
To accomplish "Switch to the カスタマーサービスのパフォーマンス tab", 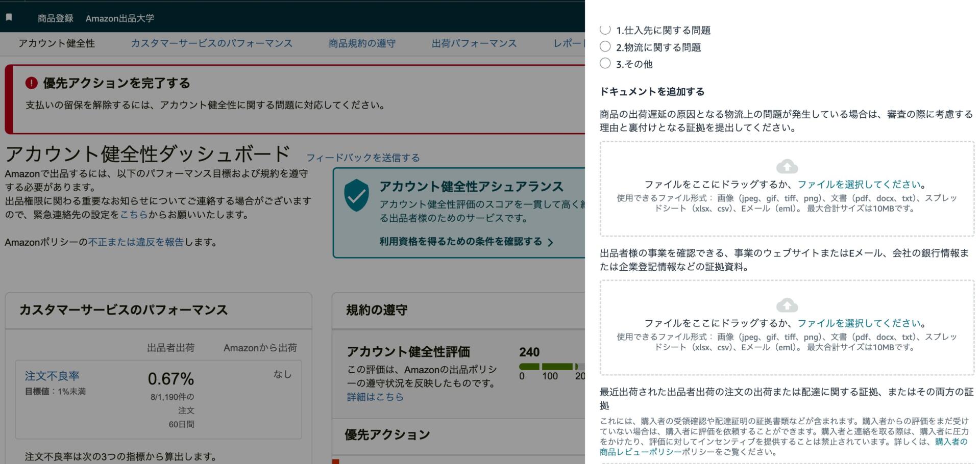I will pos(211,43).
